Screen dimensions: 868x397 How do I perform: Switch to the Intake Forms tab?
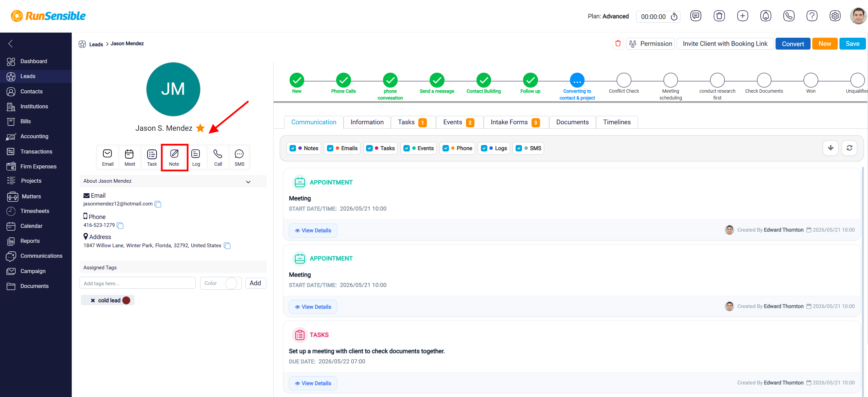[515, 122]
